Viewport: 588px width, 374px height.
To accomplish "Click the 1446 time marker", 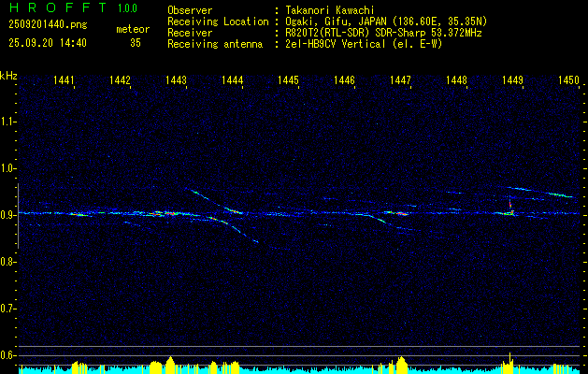I will [344, 79].
